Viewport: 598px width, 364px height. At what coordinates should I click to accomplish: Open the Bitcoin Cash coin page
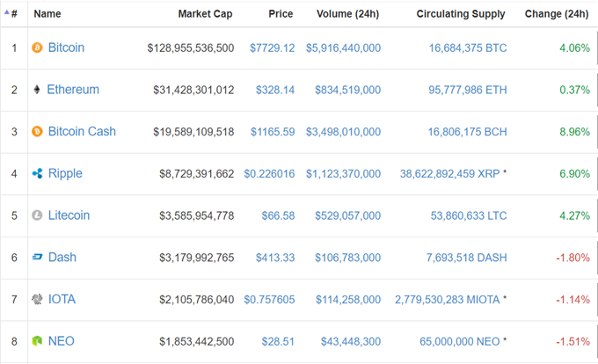click(82, 132)
